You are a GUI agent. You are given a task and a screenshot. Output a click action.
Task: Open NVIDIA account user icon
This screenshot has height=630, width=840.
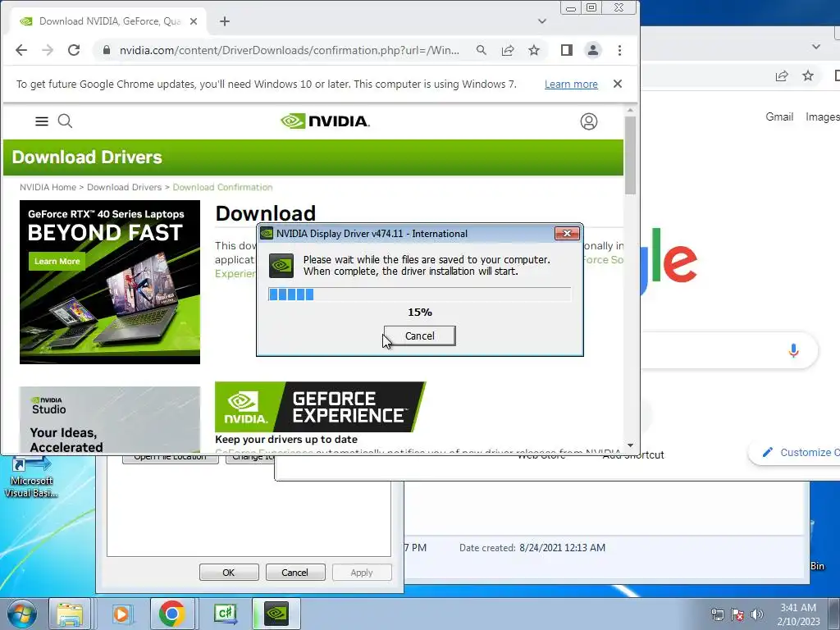[589, 121]
